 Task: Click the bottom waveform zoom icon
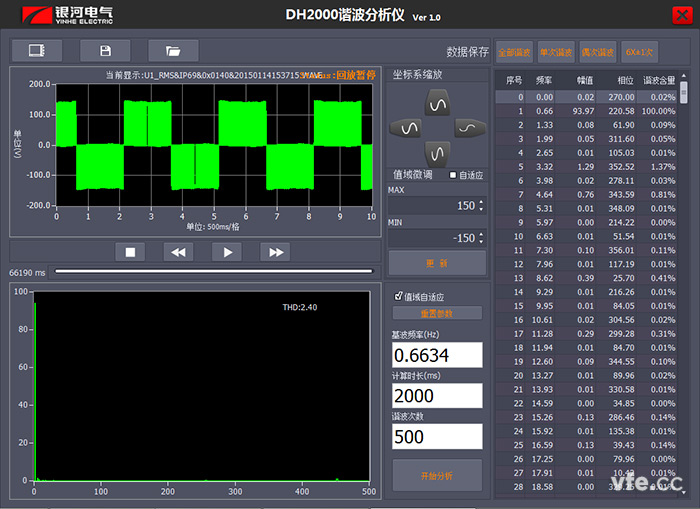(437, 153)
